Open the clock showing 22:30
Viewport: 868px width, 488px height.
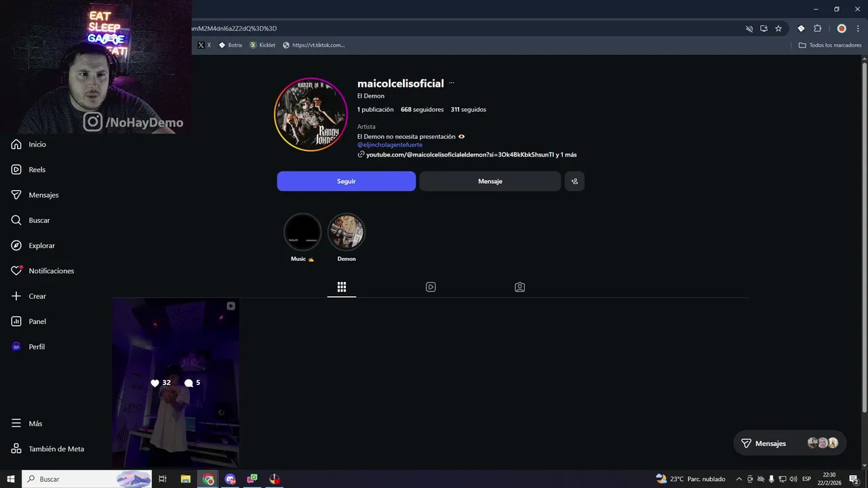(829, 479)
